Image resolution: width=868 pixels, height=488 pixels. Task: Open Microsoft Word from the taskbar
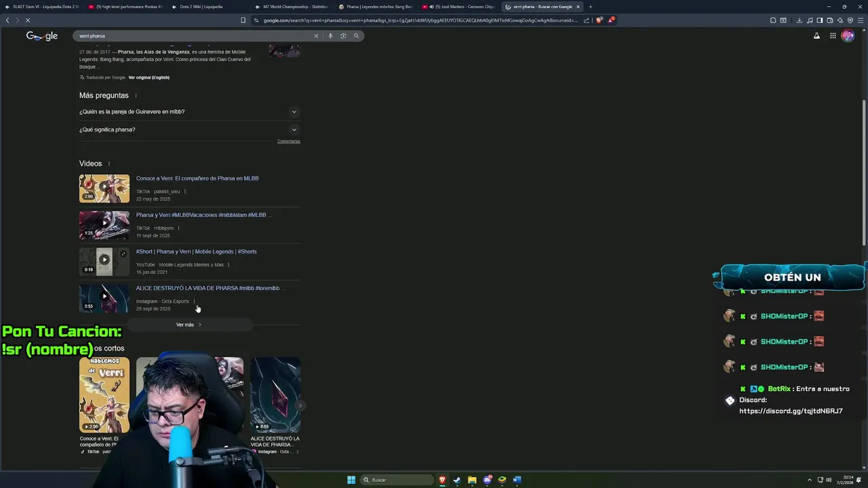(517, 480)
